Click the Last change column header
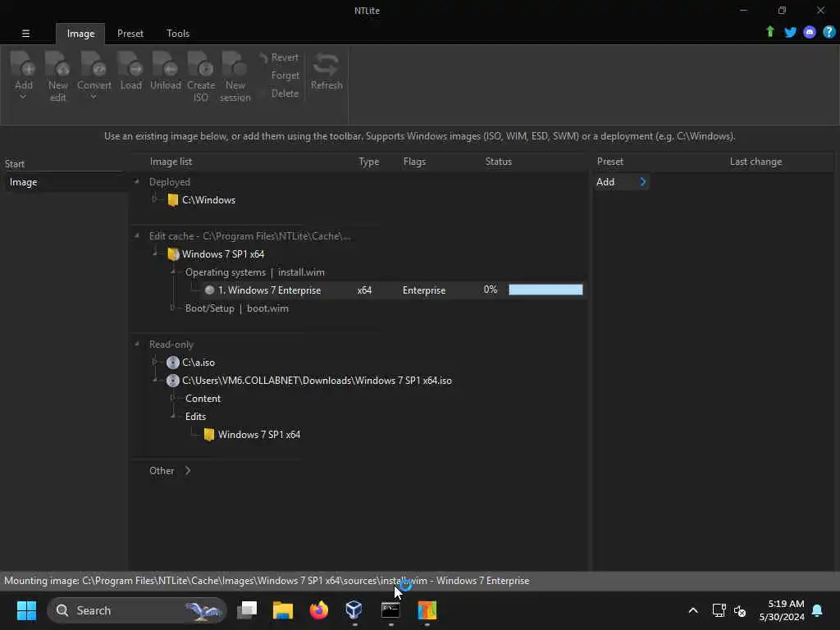This screenshot has height=630, width=840. 756,162
